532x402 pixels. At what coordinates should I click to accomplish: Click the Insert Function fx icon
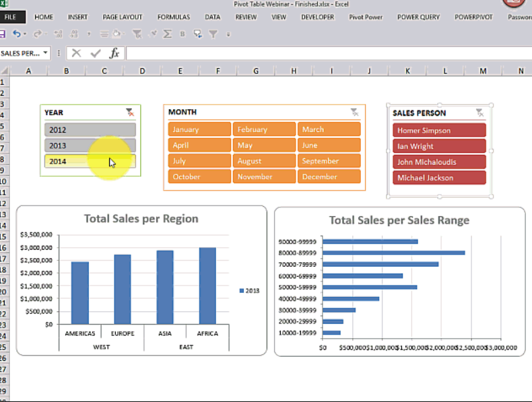114,53
